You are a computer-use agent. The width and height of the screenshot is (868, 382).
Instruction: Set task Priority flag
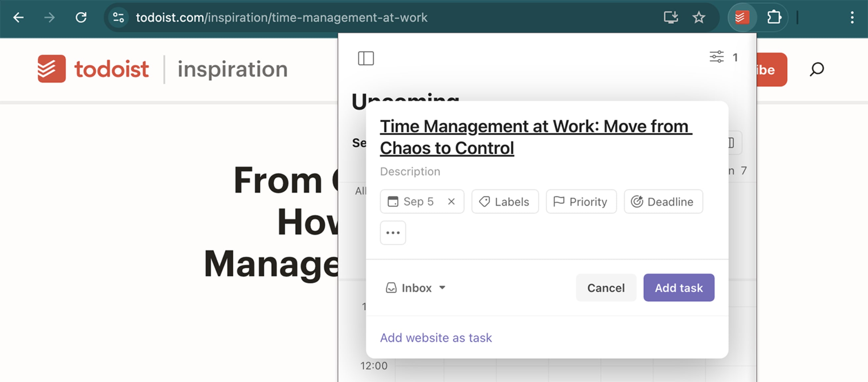click(x=581, y=201)
